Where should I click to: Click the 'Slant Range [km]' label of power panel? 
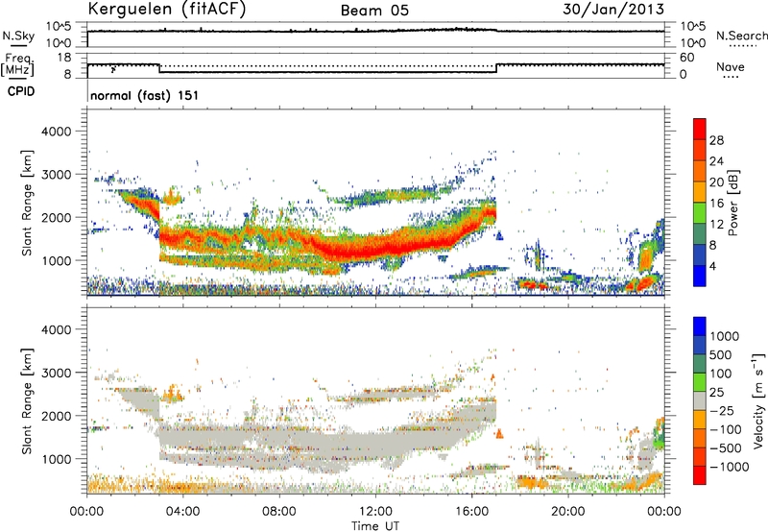click(x=27, y=203)
